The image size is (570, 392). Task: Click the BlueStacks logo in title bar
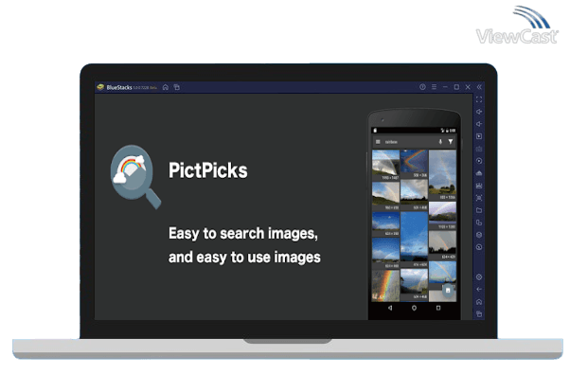(x=100, y=87)
